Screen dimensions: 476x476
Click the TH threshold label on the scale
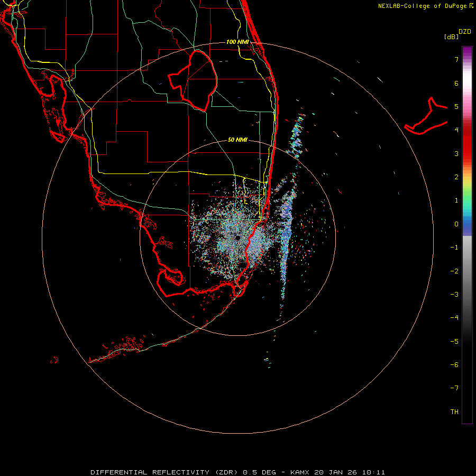coord(454,411)
